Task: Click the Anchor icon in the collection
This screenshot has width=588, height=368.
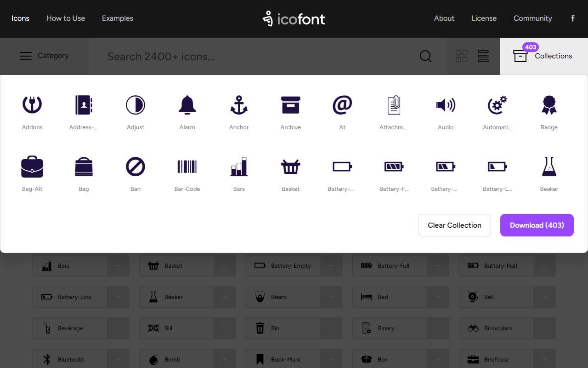Action: pos(239,105)
